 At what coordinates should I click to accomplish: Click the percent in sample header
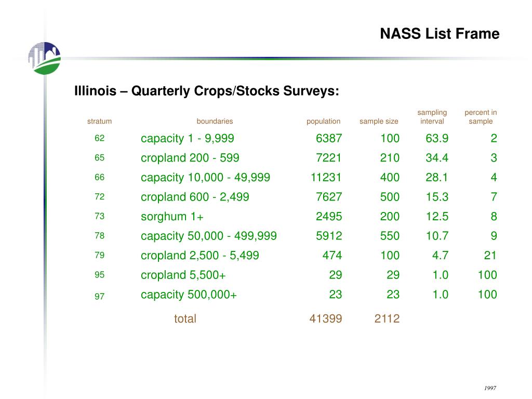481,117
